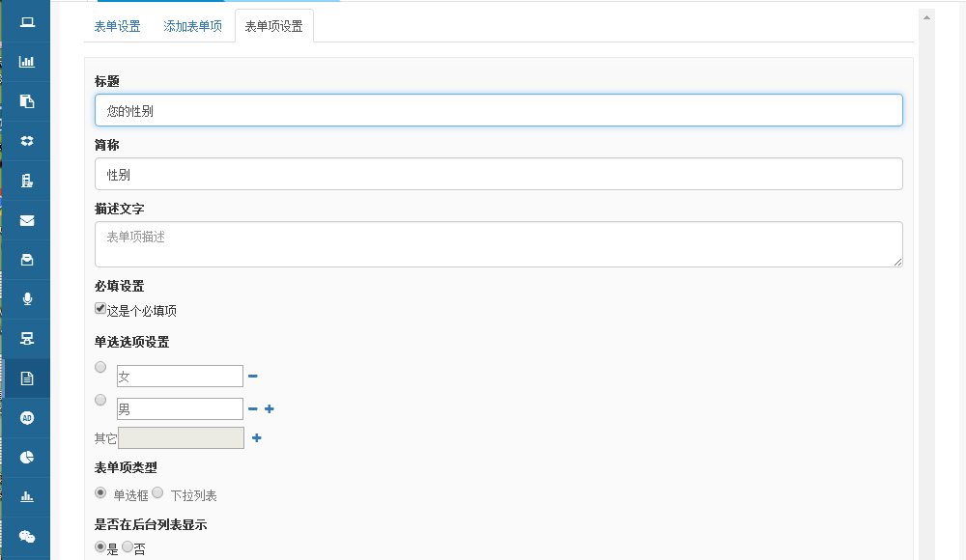Switch to the 添加表单项 tab
966x560 pixels.
(192, 27)
